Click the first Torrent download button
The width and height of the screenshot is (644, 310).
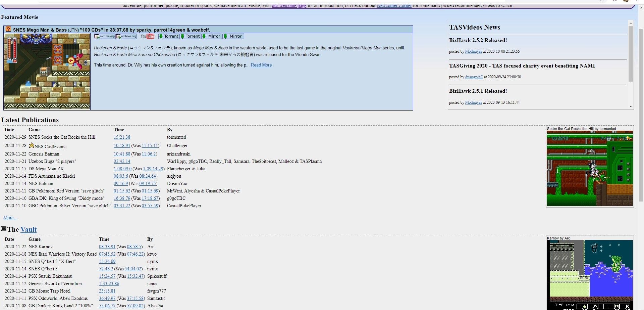click(x=169, y=36)
